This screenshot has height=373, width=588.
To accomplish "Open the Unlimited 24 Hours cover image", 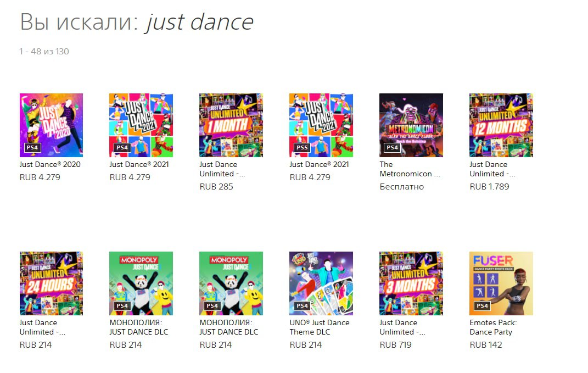I will (51, 283).
